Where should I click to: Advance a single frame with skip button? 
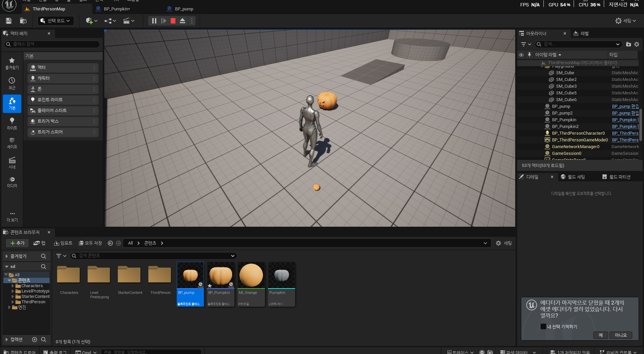click(x=164, y=21)
